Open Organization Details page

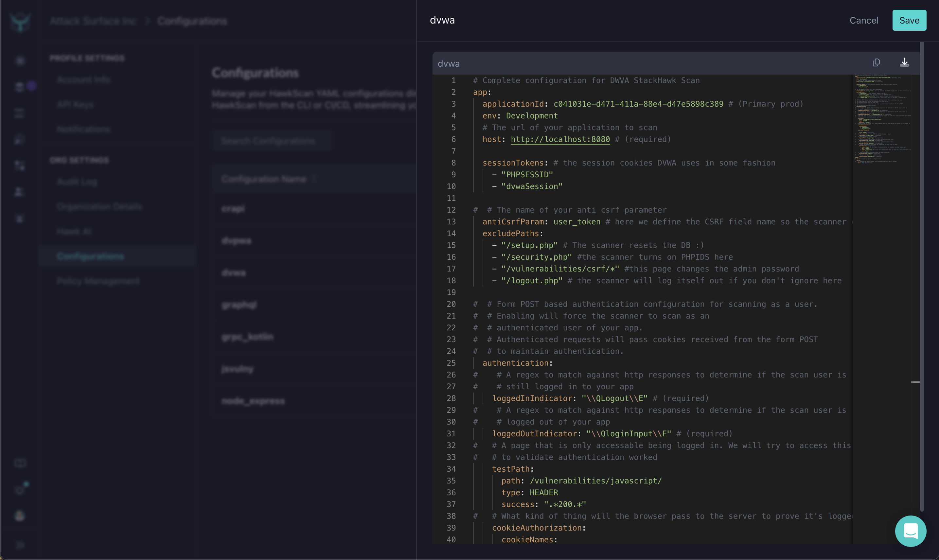99,207
